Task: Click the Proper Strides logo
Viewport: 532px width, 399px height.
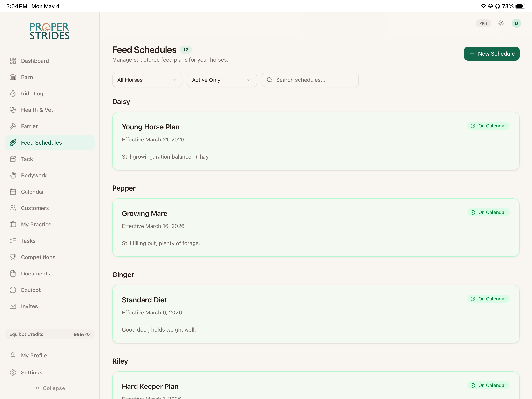Action: 49,31
